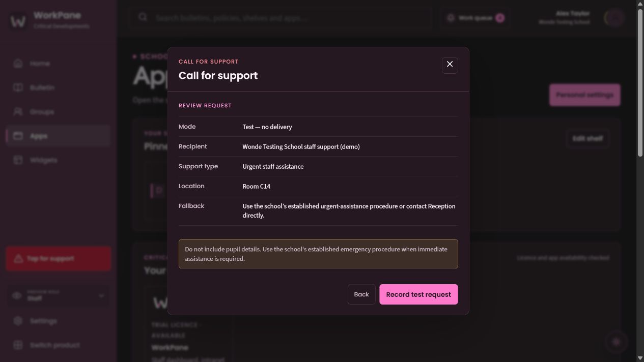Screen dimensions: 644x362
Task: Click the Bulletin book icon
Action: 18,87
